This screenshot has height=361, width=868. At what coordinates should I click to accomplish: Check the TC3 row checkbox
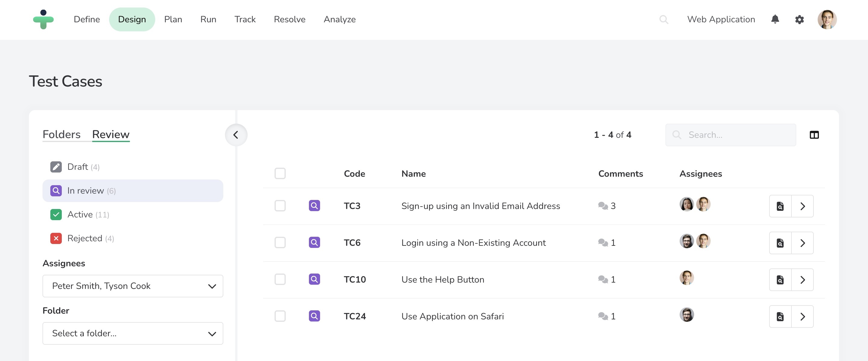click(280, 206)
